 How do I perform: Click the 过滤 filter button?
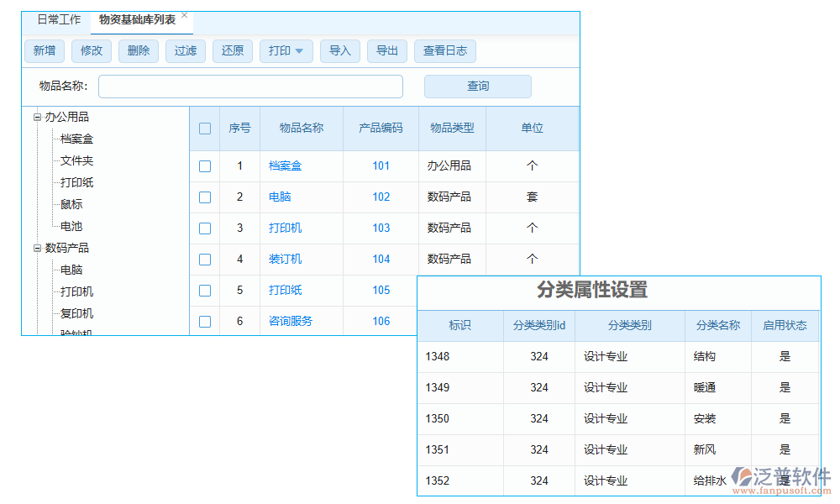click(185, 50)
